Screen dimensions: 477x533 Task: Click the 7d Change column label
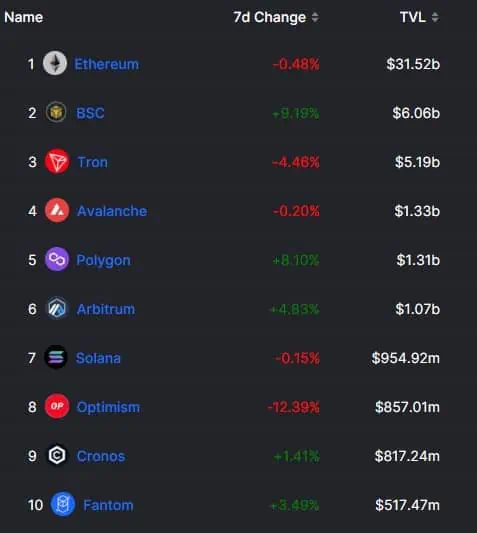click(x=270, y=17)
